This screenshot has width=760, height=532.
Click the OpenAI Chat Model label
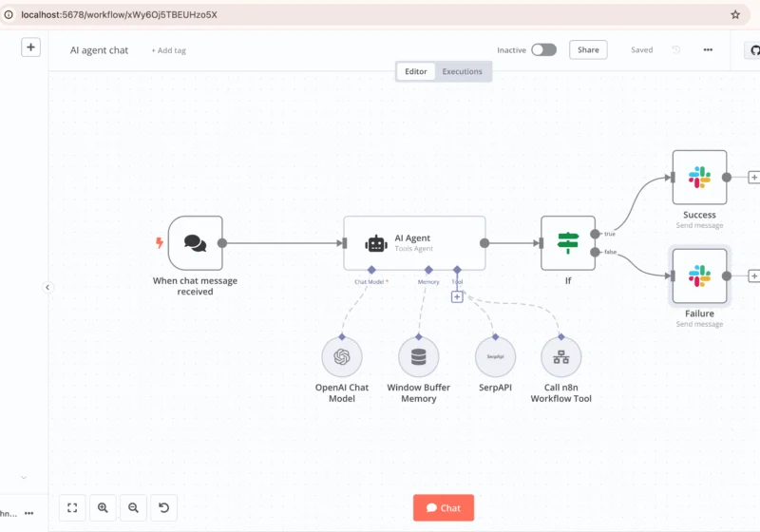tap(342, 393)
